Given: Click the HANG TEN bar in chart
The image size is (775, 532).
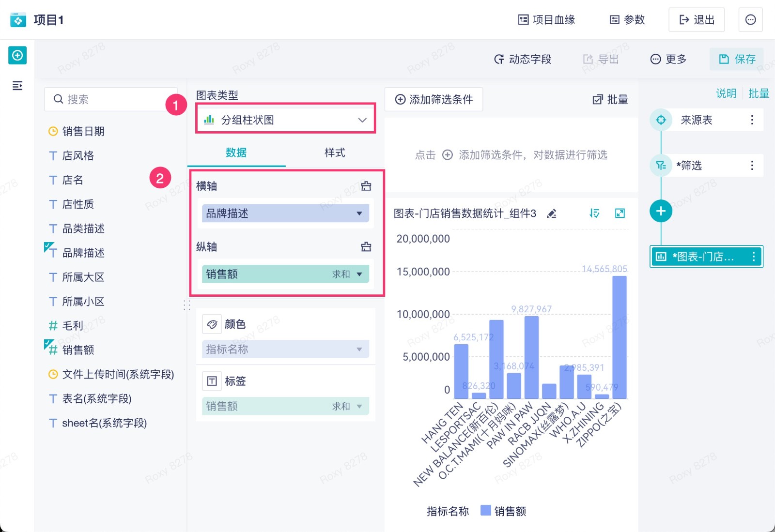Looking at the screenshot, I should pyautogui.click(x=461, y=371).
